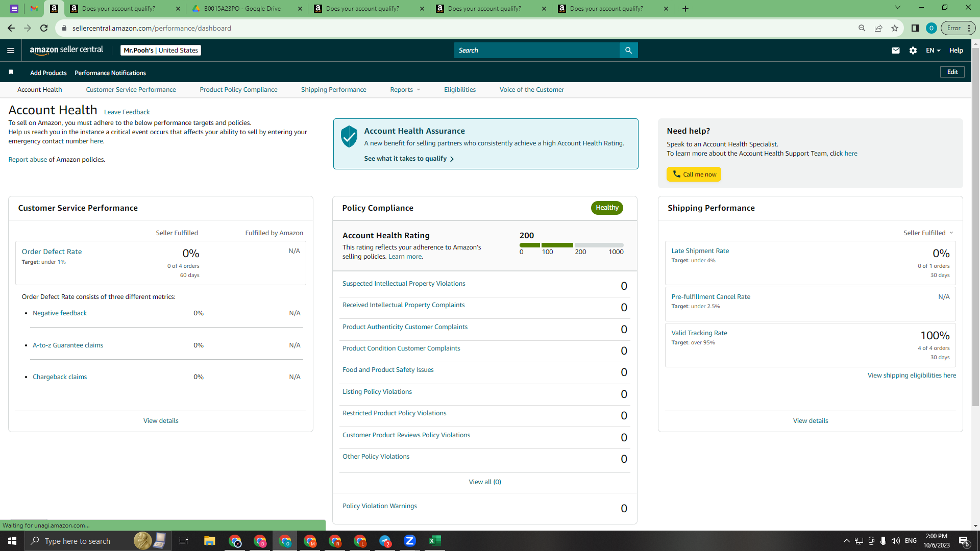
Task: Open Order Defect Rate link
Action: (x=52, y=252)
